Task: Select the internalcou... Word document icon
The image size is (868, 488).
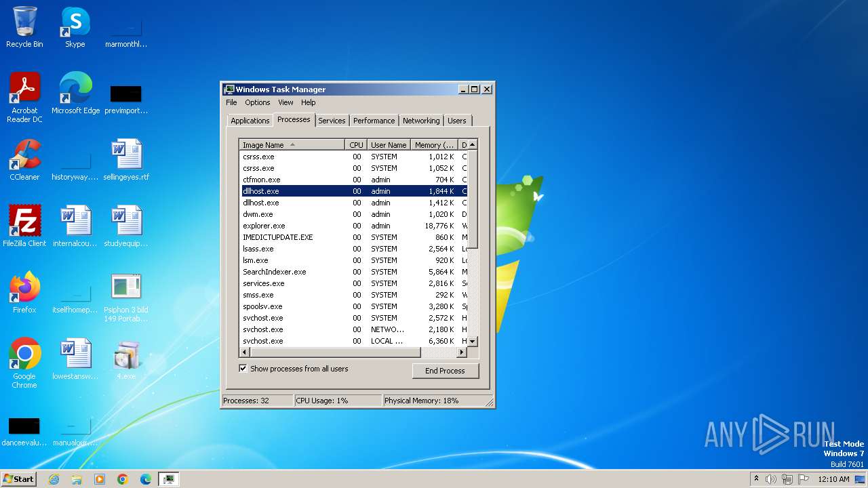Action: (75, 226)
